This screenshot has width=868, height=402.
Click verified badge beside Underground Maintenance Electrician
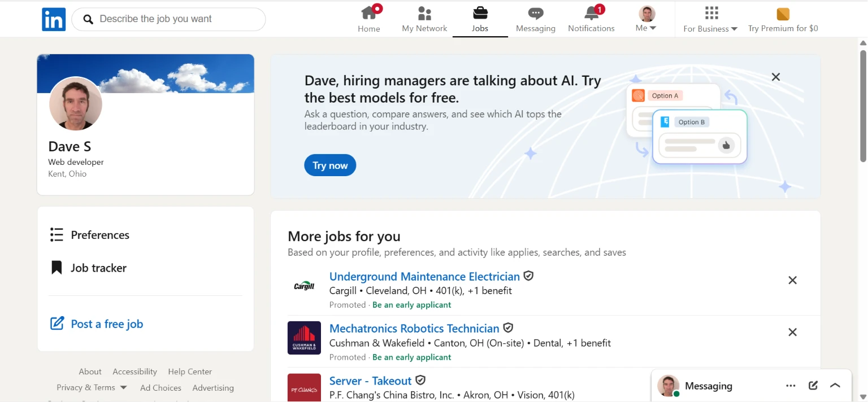click(528, 276)
